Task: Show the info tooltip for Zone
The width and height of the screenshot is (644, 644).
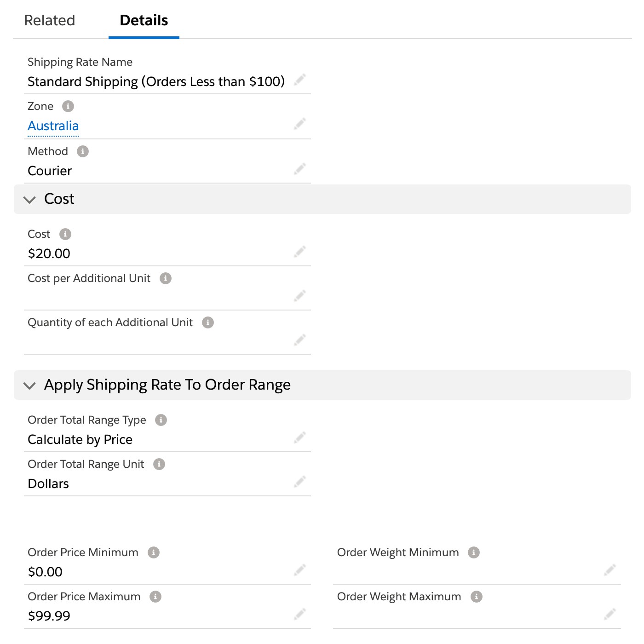Action: 68,106
